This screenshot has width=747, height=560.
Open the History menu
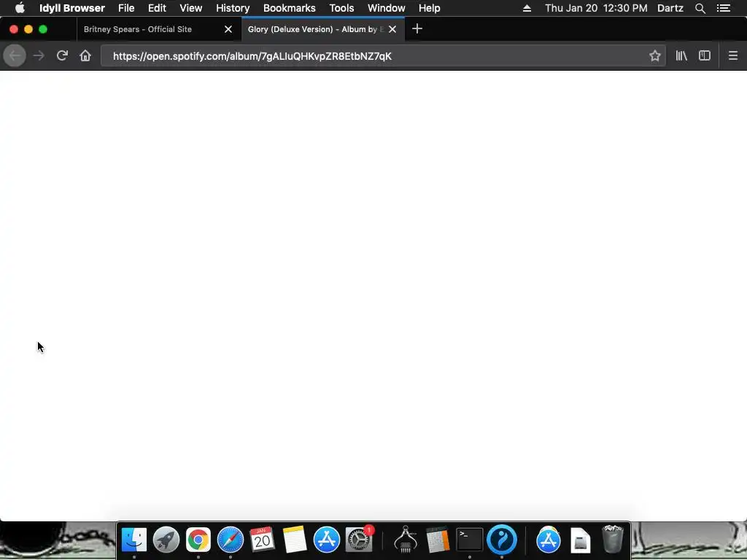[233, 8]
